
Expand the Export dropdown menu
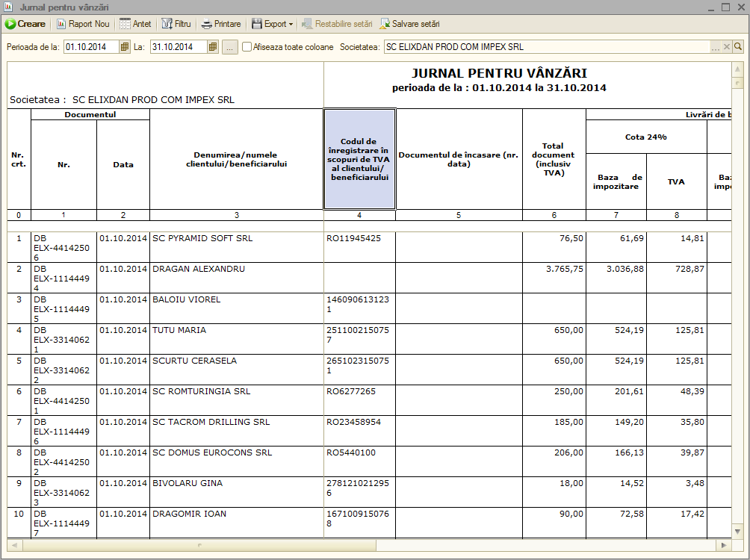(x=272, y=24)
